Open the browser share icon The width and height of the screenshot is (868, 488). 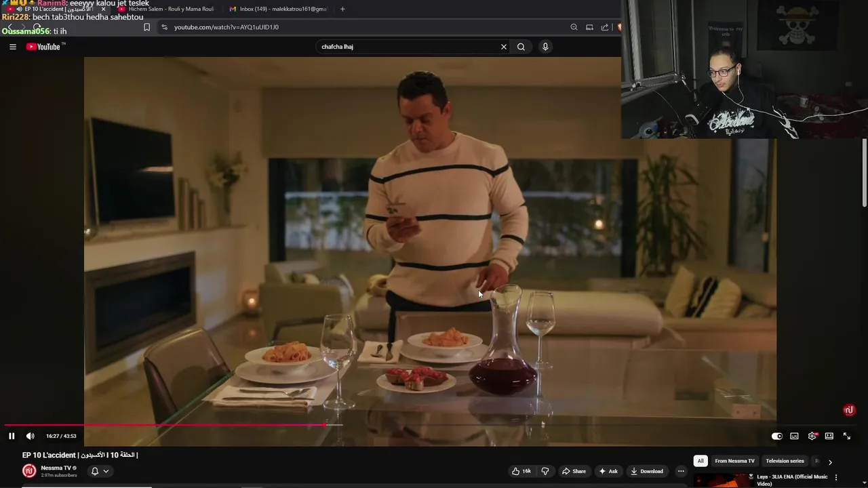pyautogui.click(x=604, y=27)
